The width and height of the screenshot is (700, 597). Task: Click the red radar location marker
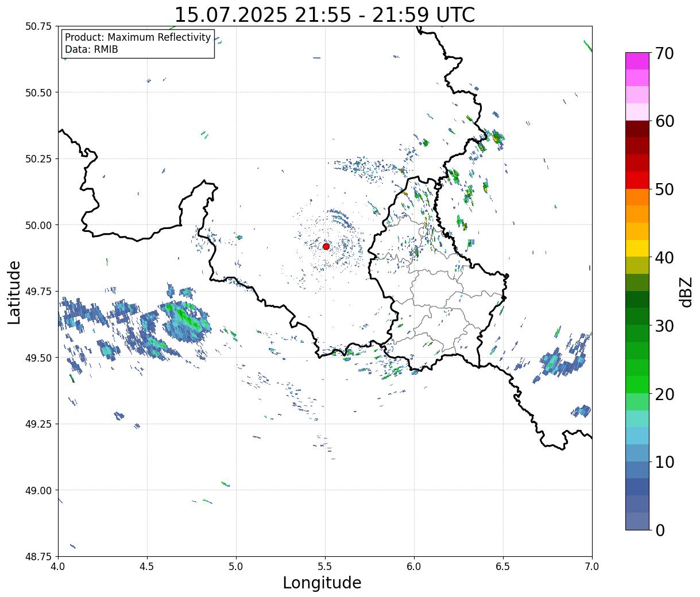click(326, 246)
